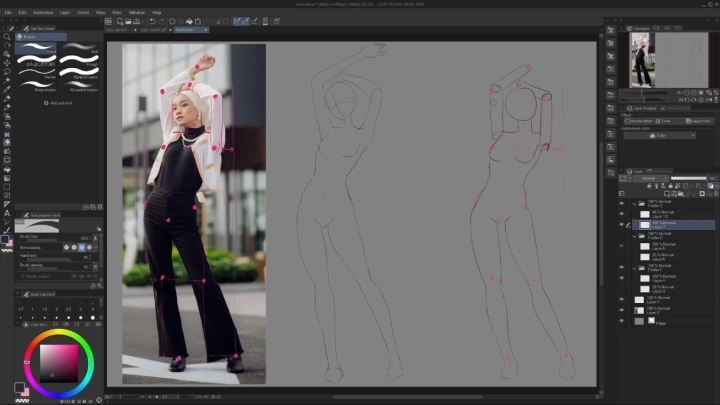The image size is (720, 405).
Task: Open the Expression color dropdown
Action: coord(660,135)
